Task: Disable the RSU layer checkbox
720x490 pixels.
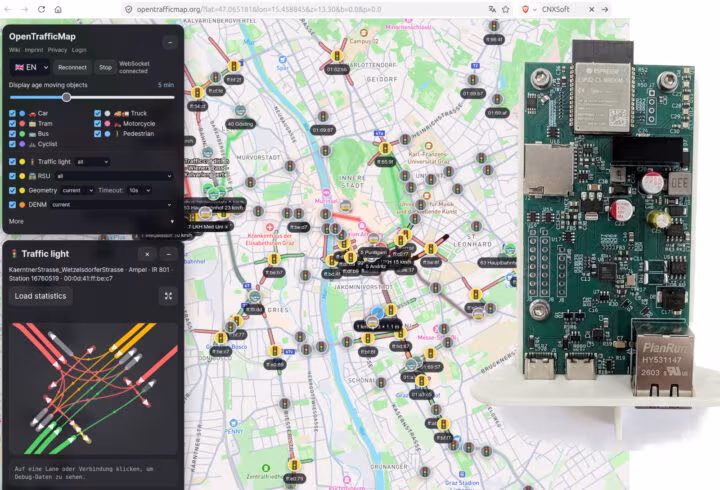Action: point(12,176)
